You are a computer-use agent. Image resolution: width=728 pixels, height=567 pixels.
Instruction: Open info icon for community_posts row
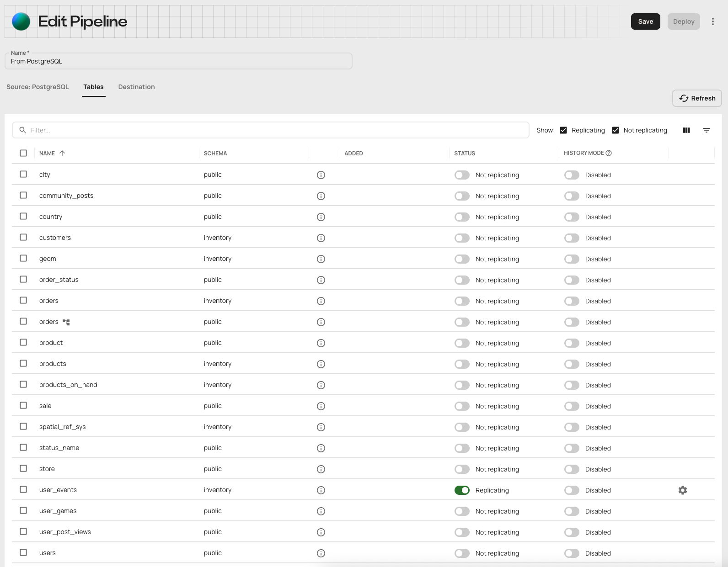click(x=321, y=196)
